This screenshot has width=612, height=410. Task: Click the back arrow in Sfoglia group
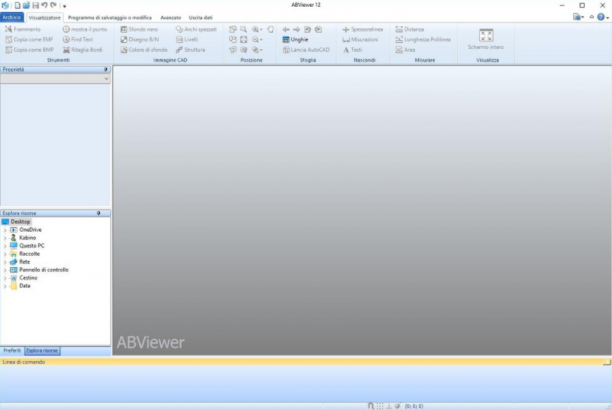tap(286, 29)
